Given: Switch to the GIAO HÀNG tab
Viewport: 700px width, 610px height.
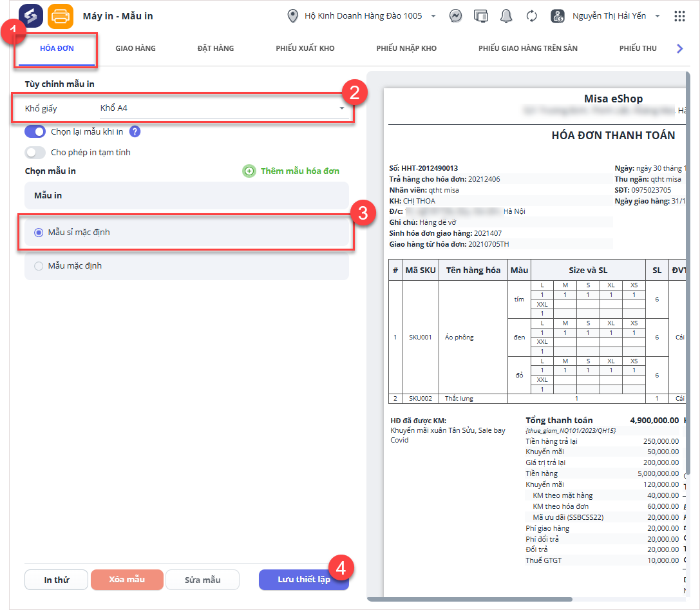Looking at the screenshot, I should [136, 48].
